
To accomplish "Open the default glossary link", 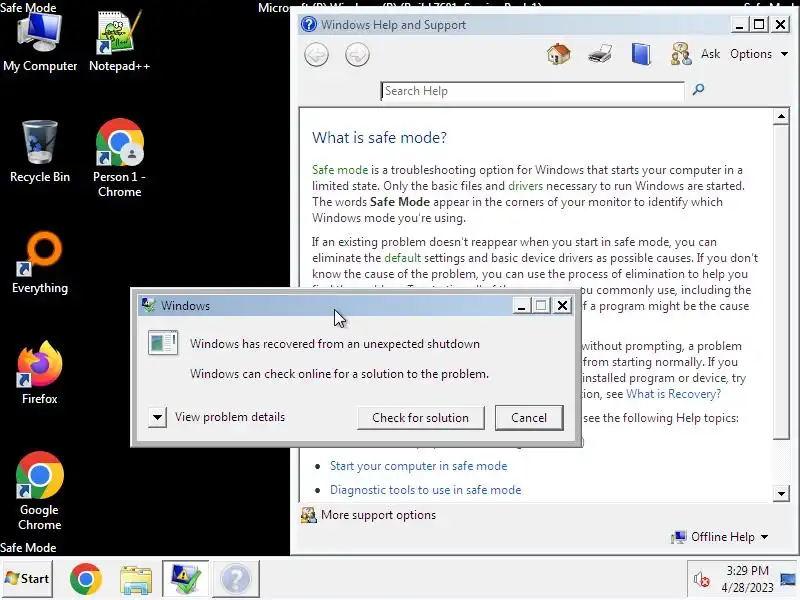I will [x=403, y=258].
